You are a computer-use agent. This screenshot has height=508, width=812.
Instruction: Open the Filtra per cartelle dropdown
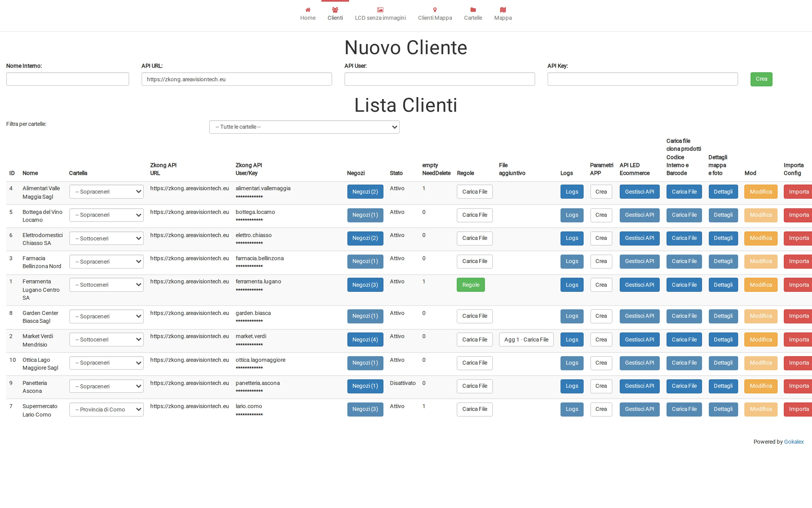tap(304, 127)
